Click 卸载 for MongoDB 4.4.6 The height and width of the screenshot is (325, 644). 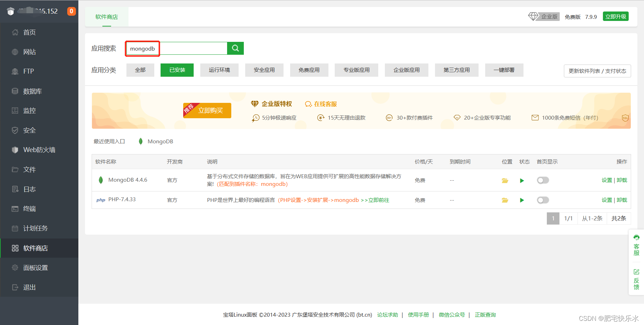(x=622, y=180)
